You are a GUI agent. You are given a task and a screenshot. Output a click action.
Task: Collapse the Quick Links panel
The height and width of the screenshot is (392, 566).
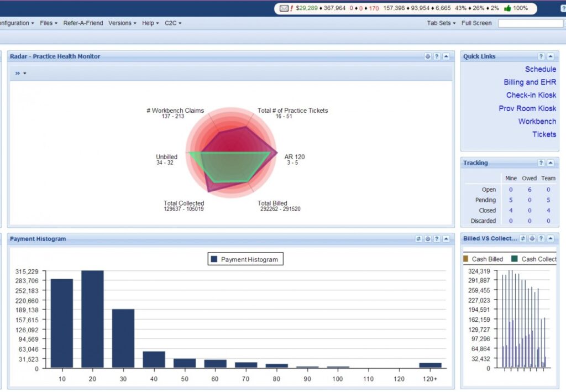tap(551, 56)
